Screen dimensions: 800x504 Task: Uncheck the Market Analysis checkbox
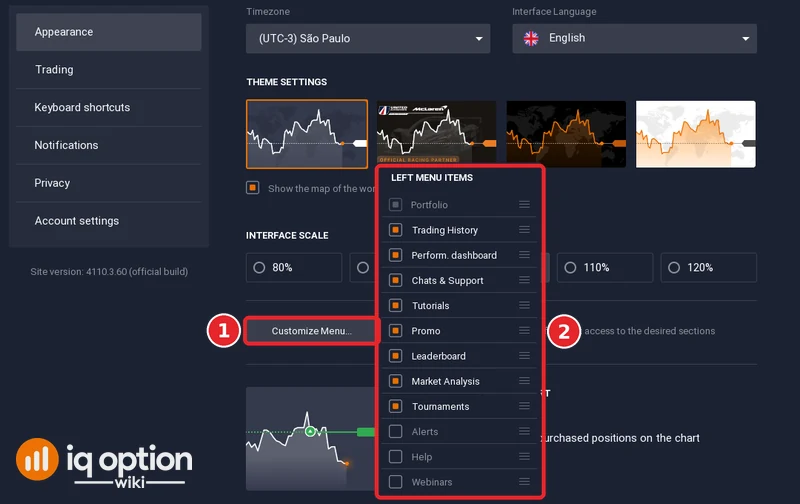[x=395, y=381]
